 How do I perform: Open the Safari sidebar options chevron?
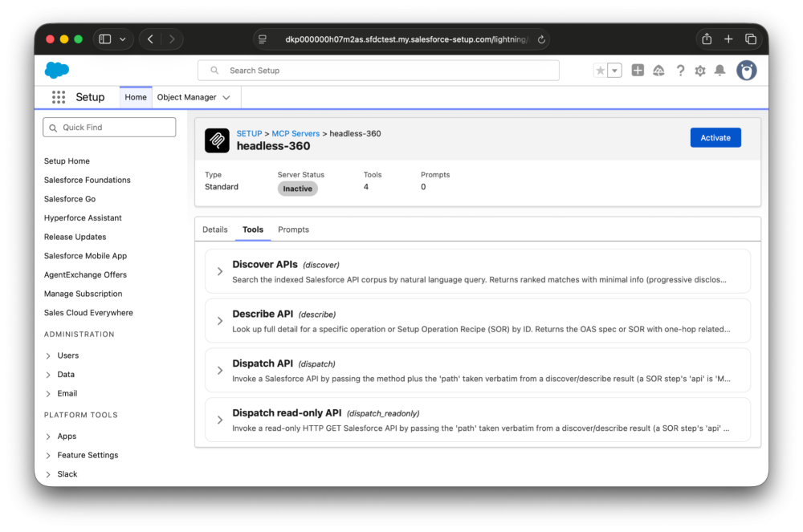point(123,39)
